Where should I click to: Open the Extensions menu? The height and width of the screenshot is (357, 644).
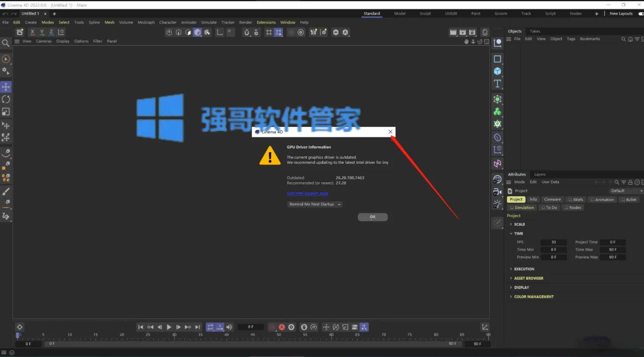pos(266,22)
